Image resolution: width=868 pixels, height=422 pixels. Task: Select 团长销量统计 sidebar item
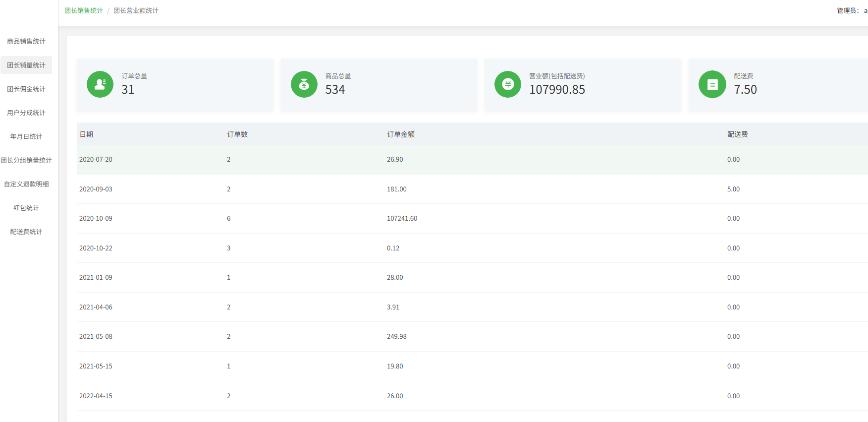coord(26,65)
